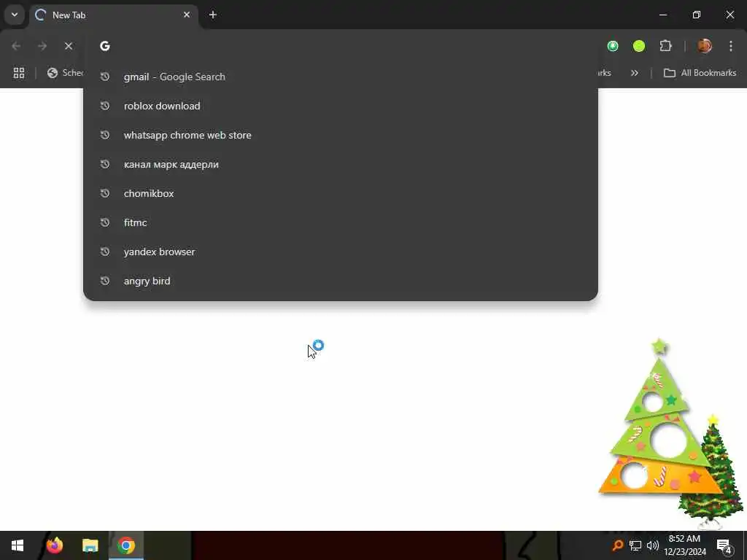Click the lime green dot extension icon

point(639,46)
